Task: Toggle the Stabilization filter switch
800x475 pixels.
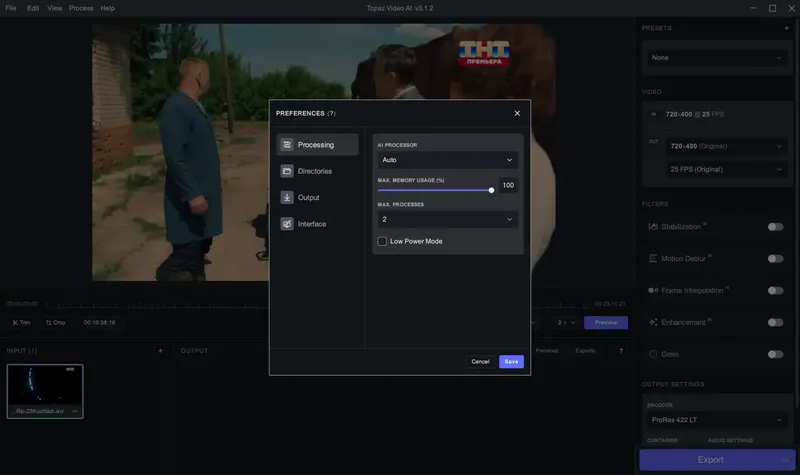Action: [x=775, y=227]
